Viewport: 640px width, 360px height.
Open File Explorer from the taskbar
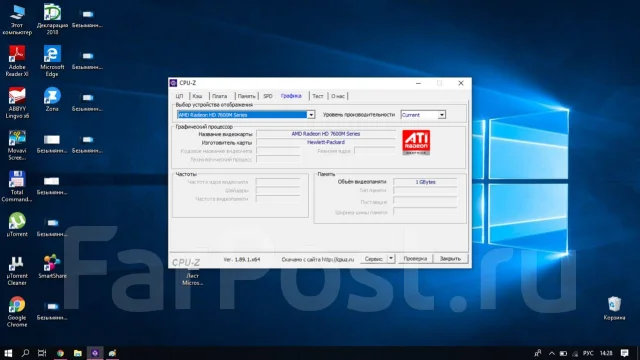tap(78, 353)
